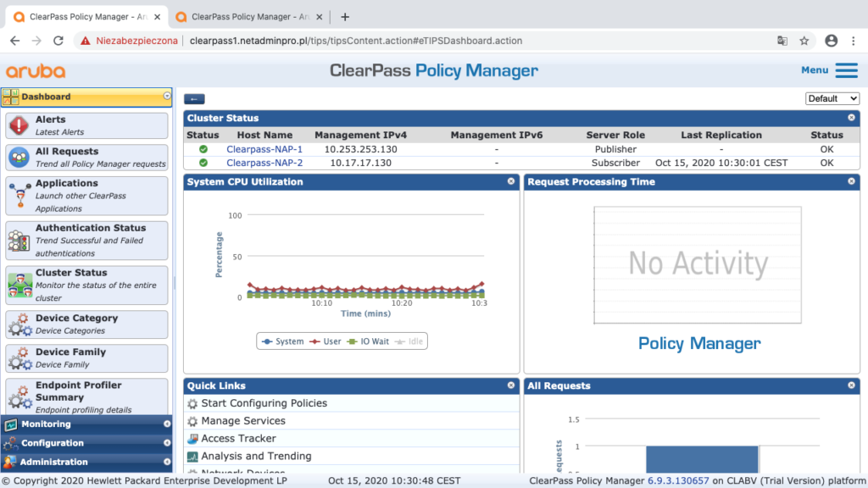Collapse sidebar with the arrow button
This screenshot has height=488, width=868.
point(194,99)
